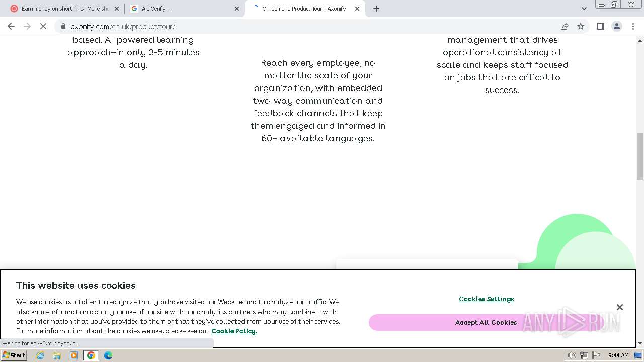Click the 9:44 AM system clock

click(618, 355)
